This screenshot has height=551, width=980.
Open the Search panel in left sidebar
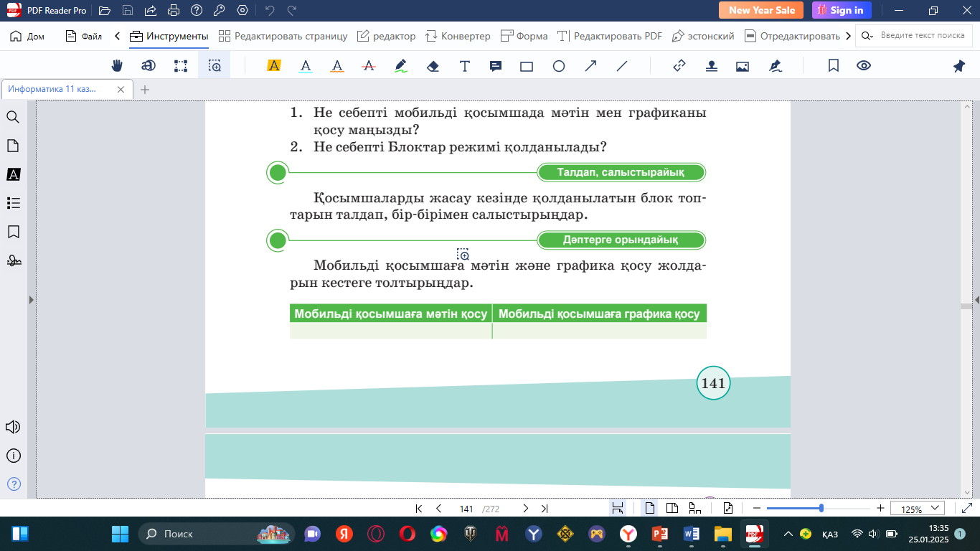coord(13,117)
